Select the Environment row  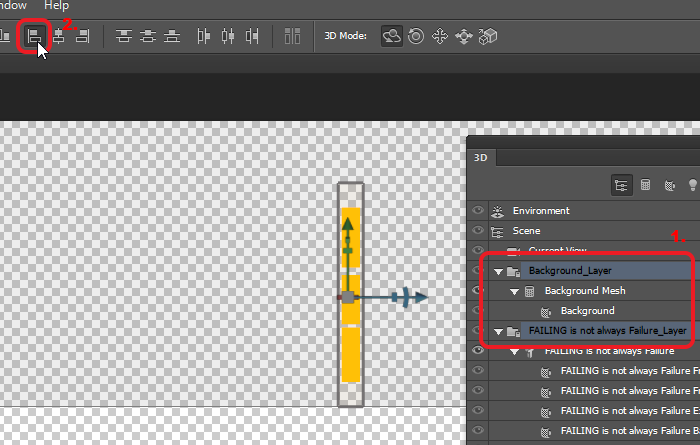click(594, 210)
